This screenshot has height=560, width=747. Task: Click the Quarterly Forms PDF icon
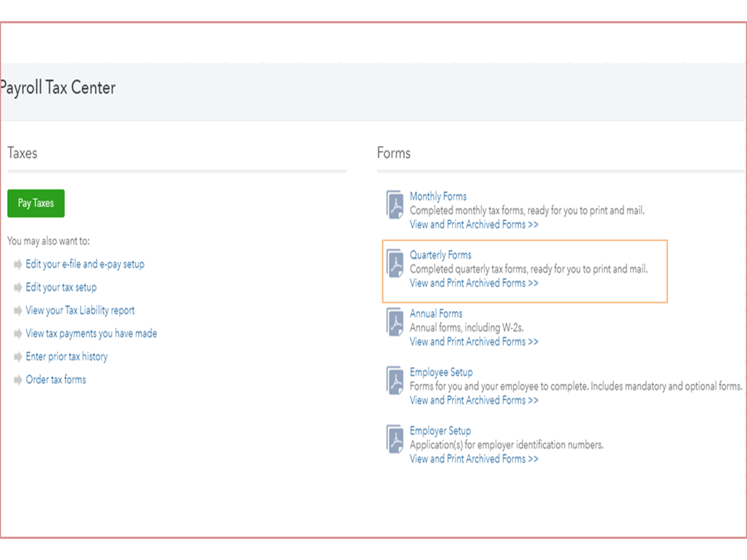pyautogui.click(x=395, y=263)
